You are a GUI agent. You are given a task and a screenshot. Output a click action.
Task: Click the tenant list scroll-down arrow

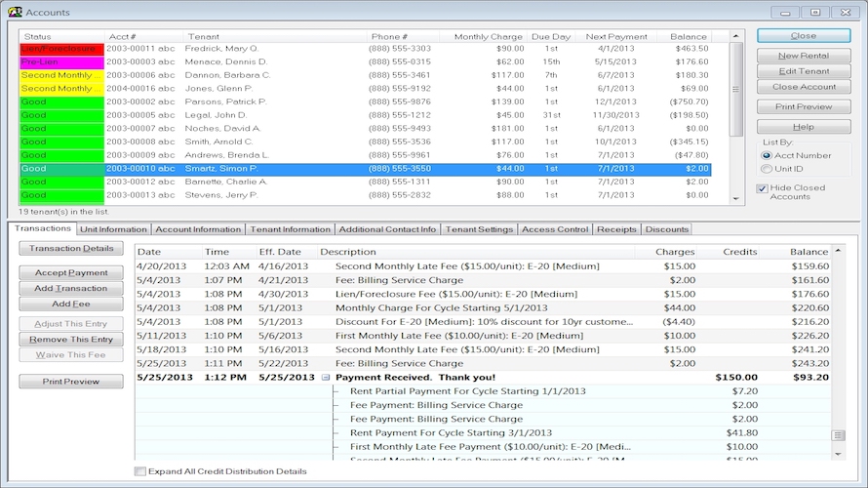(x=736, y=198)
